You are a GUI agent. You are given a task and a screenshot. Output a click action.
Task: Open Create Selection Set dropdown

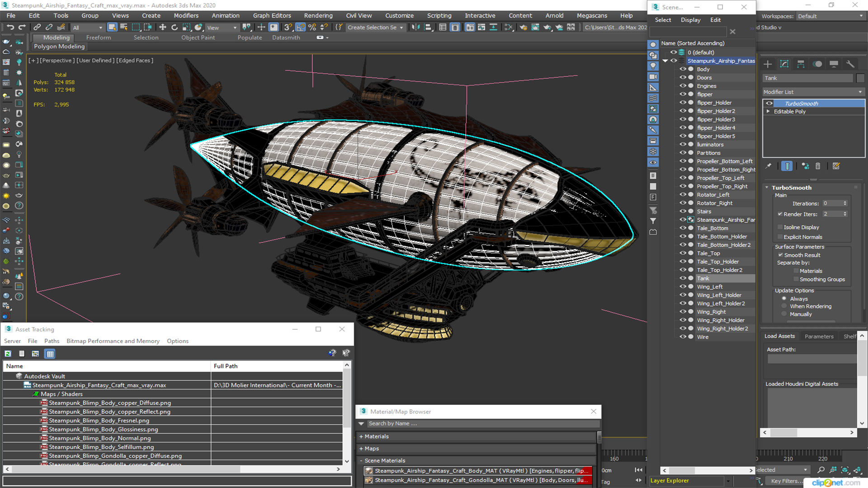click(x=375, y=28)
